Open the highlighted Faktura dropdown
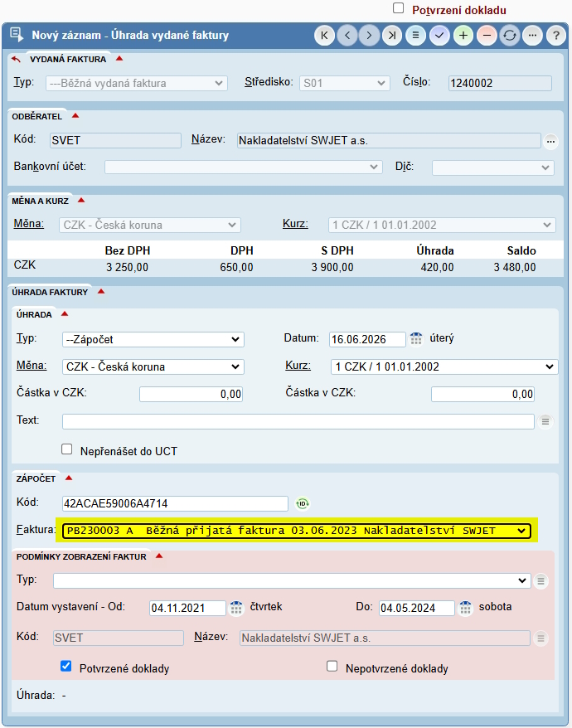Image resolution: width=572 pixels, height=728 pixels. pyautogui.click(x=297, y=530)
